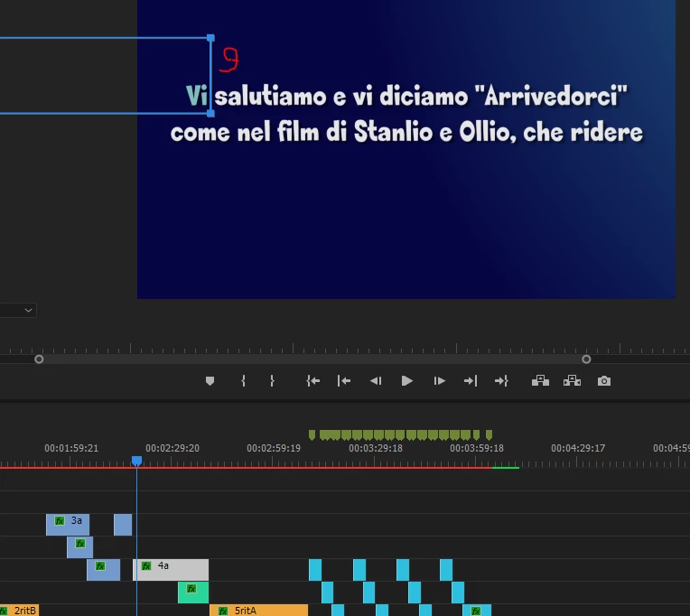The height and width of the screenshot is (616, 690).
Task: Jump to the In point
Action: tap(312, 381)
